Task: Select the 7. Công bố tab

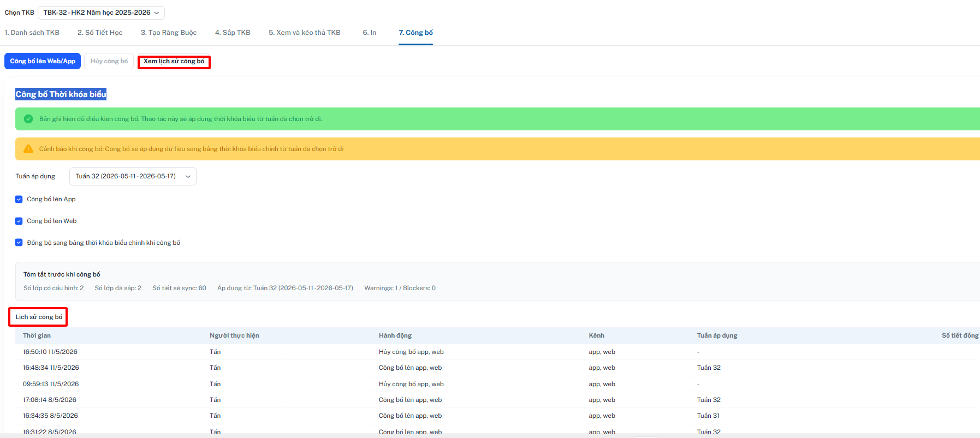Action: pos(415,33)
